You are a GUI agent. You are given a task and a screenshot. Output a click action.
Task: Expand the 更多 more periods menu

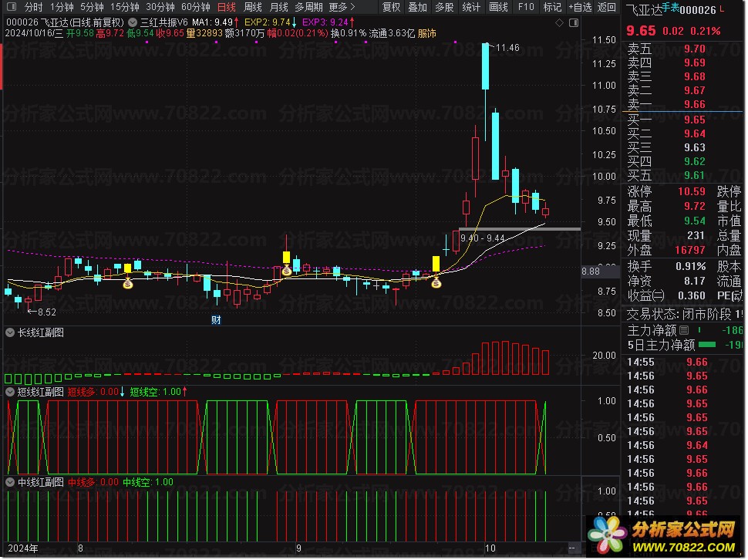[x=342, y=7]
